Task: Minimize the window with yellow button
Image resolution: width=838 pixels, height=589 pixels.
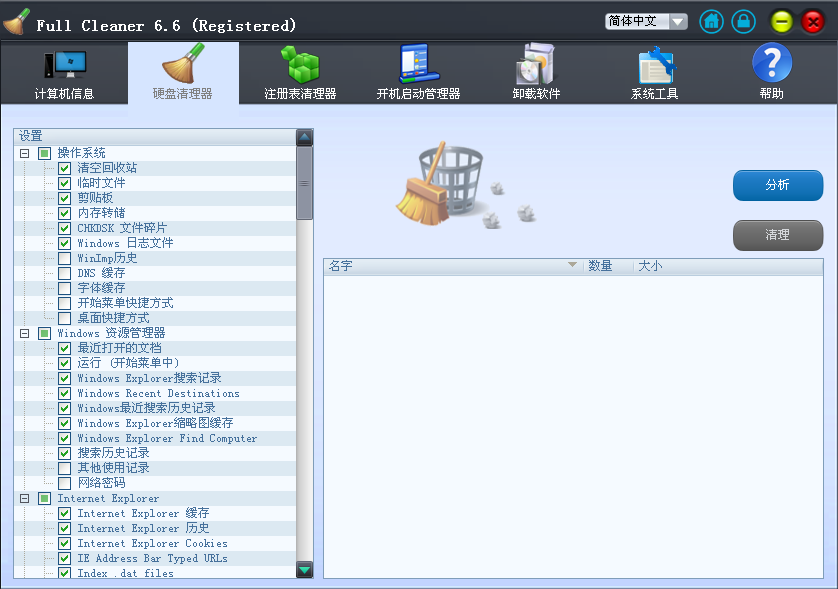Action: (x=781, y=22)
